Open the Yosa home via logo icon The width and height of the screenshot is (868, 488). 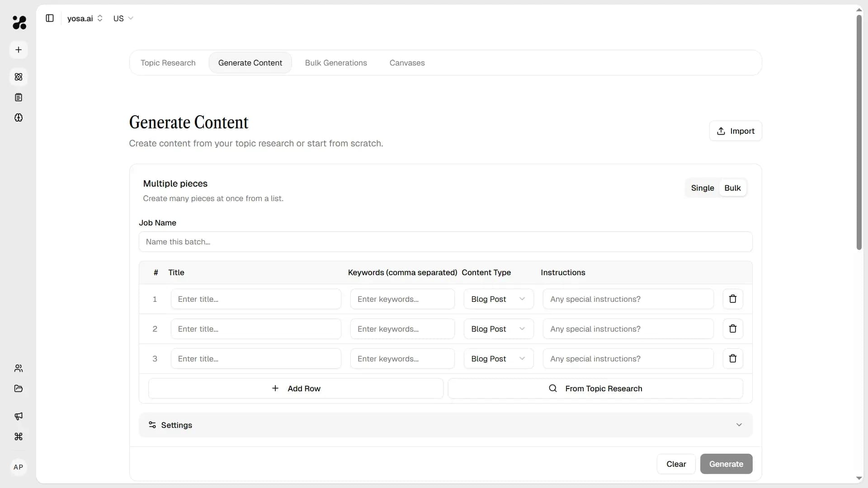[x=19, y=23]
